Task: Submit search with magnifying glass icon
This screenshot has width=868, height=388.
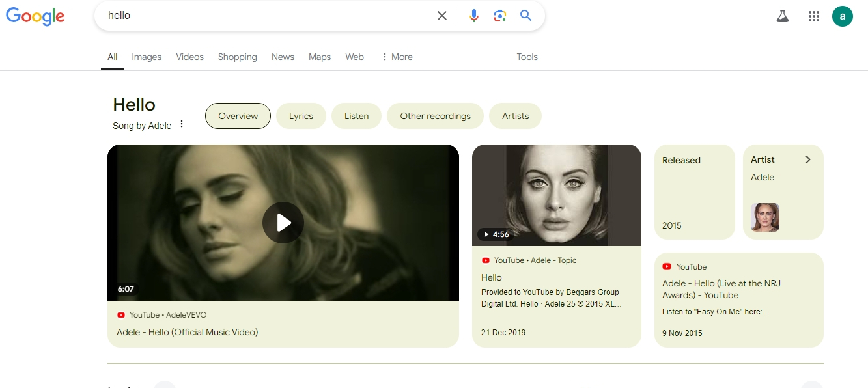Action: point(526,16)
